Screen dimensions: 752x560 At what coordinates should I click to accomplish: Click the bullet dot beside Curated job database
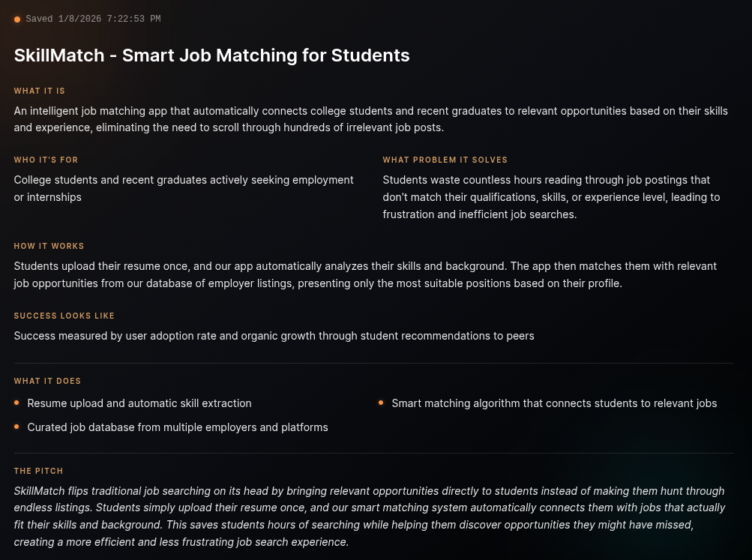[16, 427]
